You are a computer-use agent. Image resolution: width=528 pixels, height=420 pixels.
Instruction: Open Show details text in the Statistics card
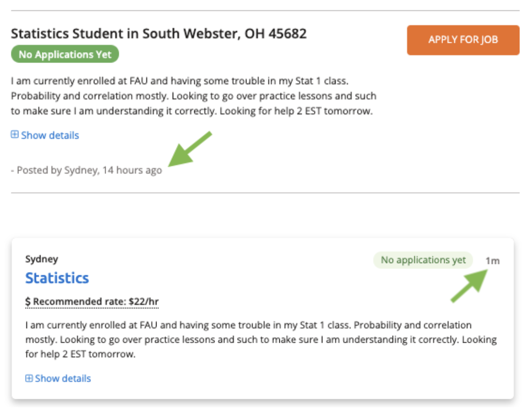coord(63,379)
